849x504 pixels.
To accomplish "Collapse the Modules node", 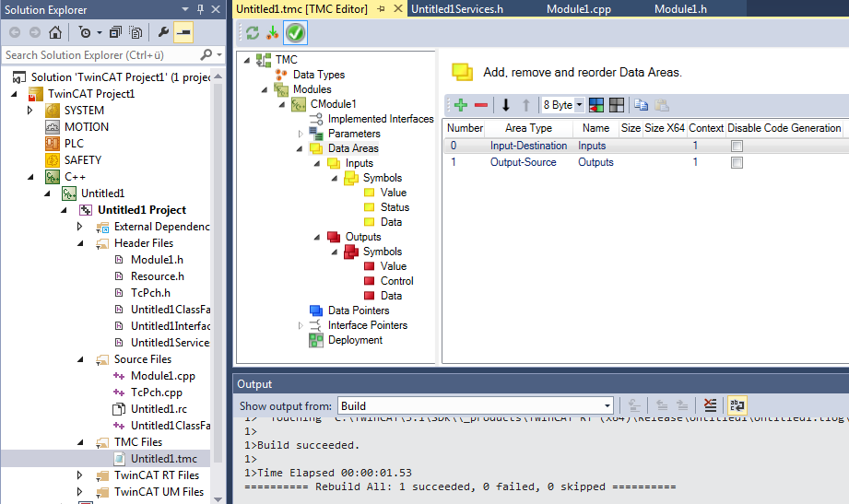I will click(265, 89).
